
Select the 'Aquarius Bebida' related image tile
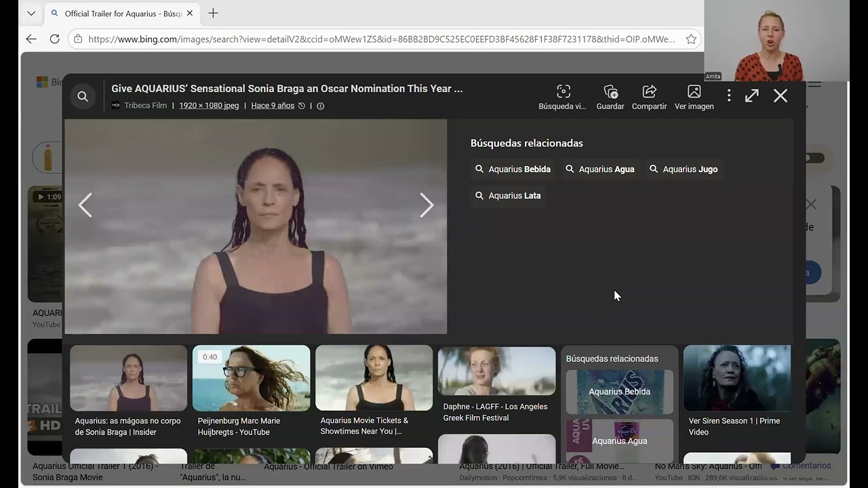click(x=620, y=392)
